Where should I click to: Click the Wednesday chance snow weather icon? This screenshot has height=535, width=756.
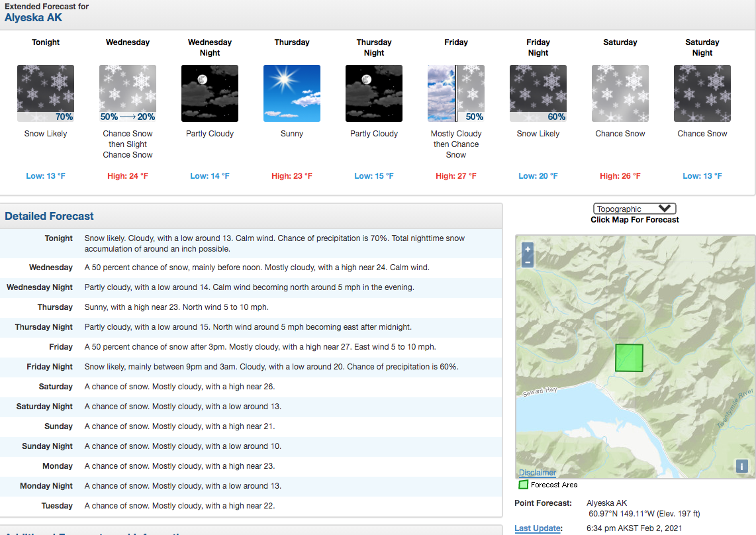pos(128,93)
